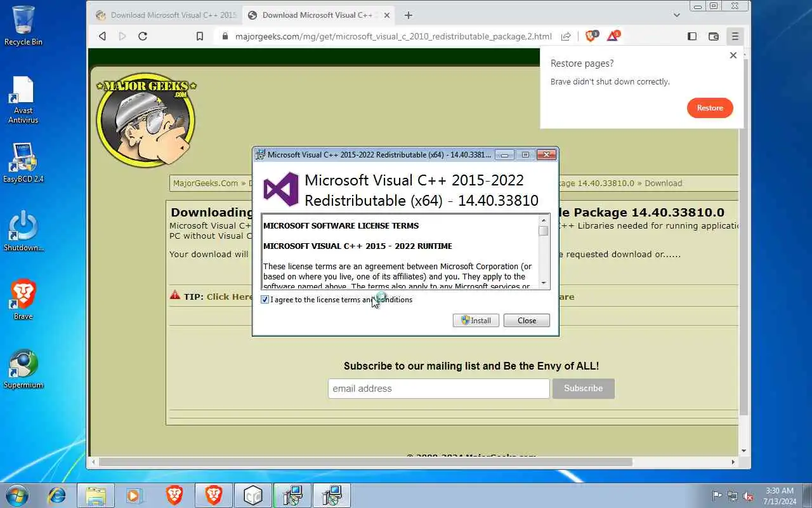The height and width of the screenshot is (508, 812).
Task: Select the first installer taskbar button
Action: [292, 495]
